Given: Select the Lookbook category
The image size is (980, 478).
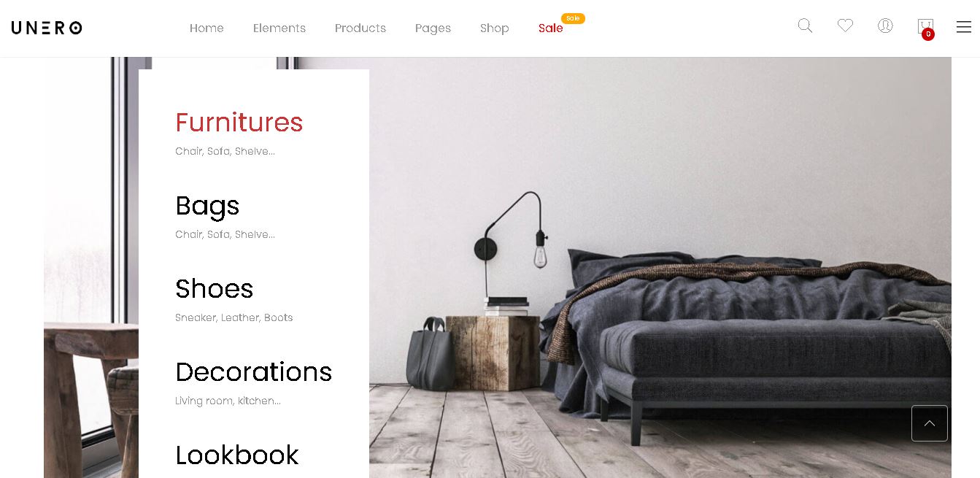Looking at the screenshot, I should coord(237,455).
